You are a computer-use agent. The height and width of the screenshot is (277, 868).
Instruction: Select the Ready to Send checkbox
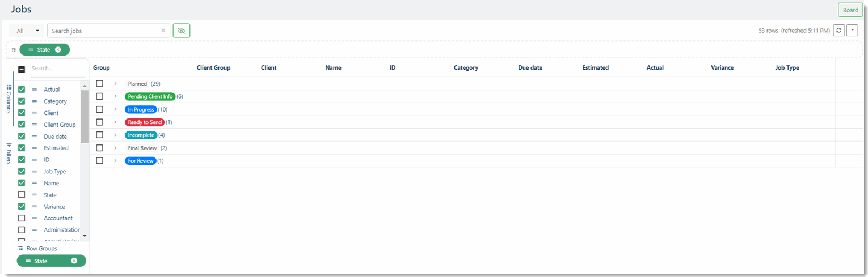click(99, 122)
